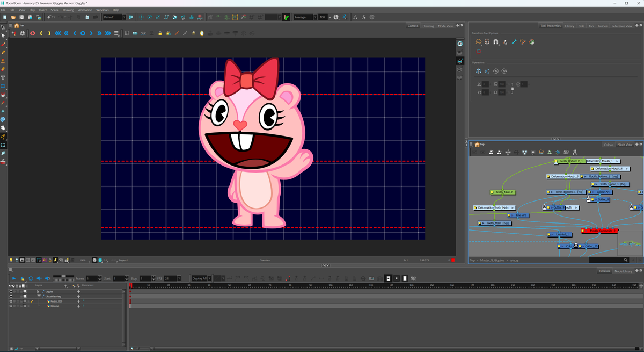
Task: Click inside the Frame number input field
Action: point(92,278)
